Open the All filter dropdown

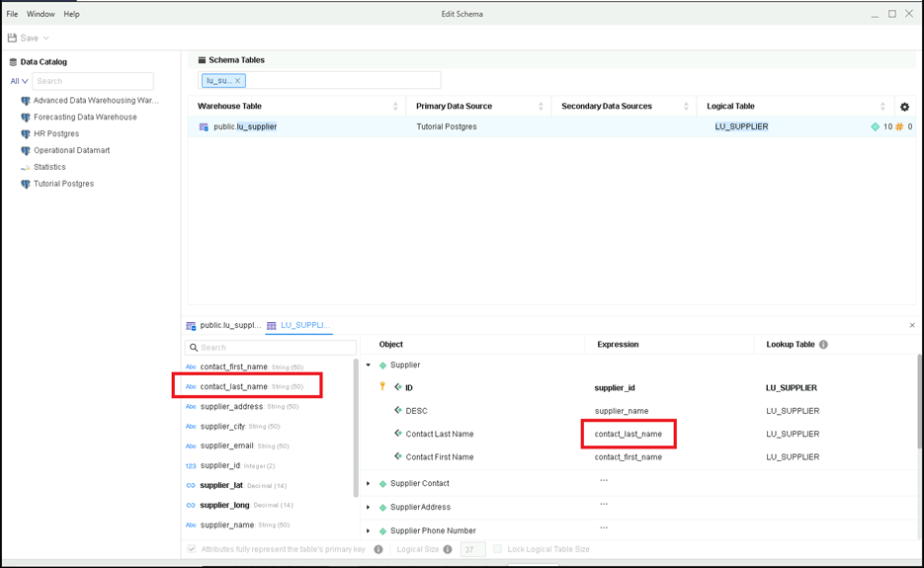19,81
